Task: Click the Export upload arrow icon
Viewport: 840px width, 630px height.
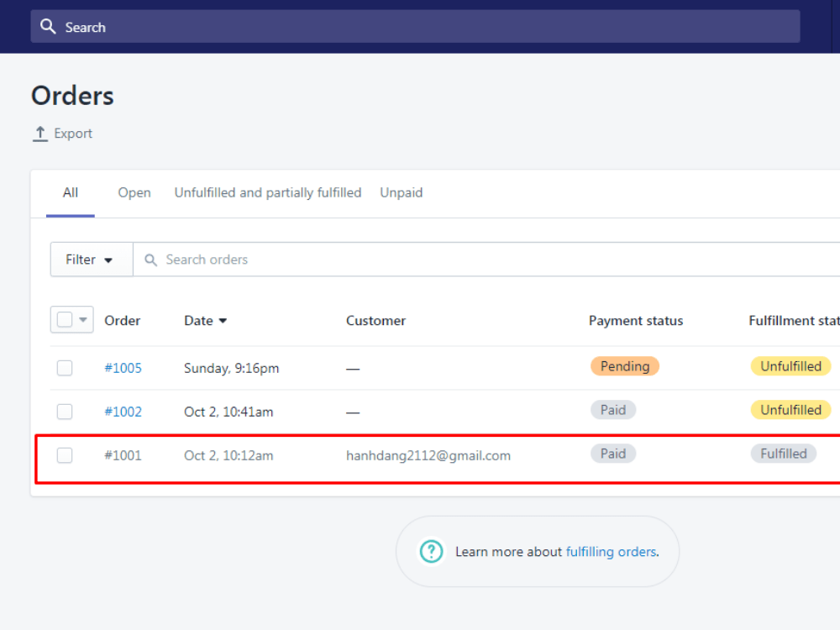Action: 40,134
